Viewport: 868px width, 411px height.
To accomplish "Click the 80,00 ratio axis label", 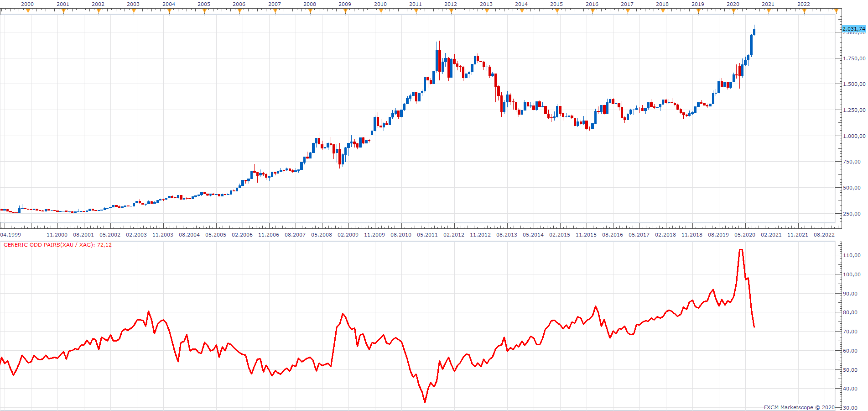I will [851, 312].
